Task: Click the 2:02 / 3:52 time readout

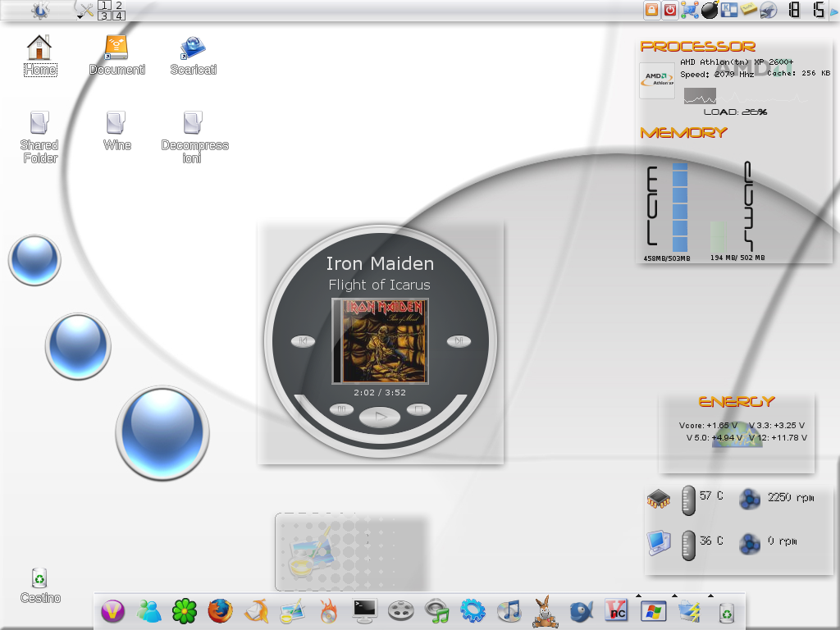Action: pyautogui.click(x=380, y=392)
